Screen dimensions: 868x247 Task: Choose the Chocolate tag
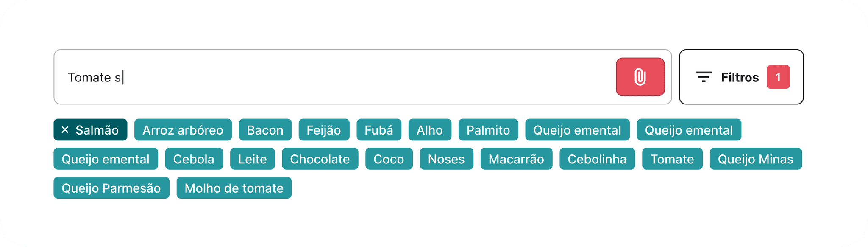(320, 159)
